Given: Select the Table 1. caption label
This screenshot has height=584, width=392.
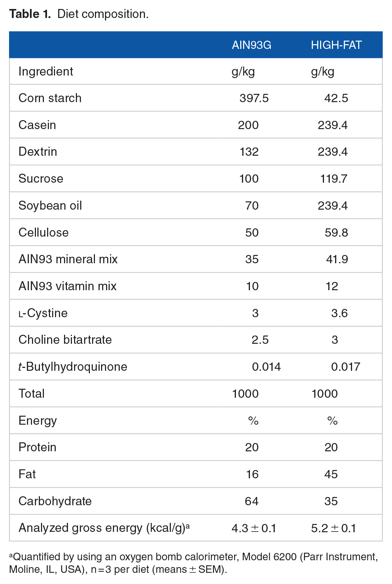Looking at the screenshot, I should tap(30, 14).
